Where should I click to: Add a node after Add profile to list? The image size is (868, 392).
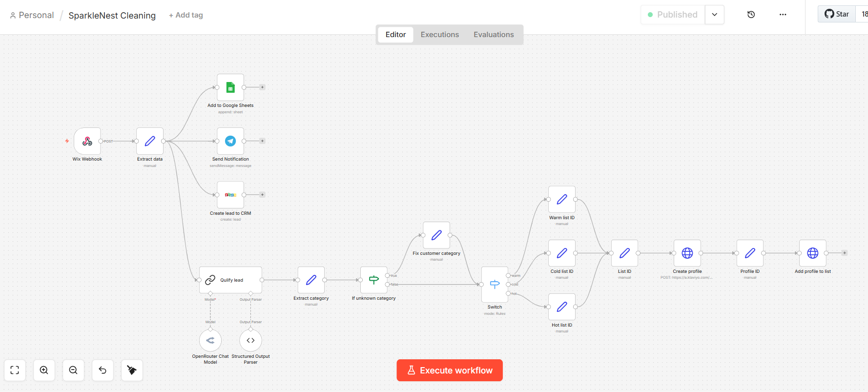point(845,253)
